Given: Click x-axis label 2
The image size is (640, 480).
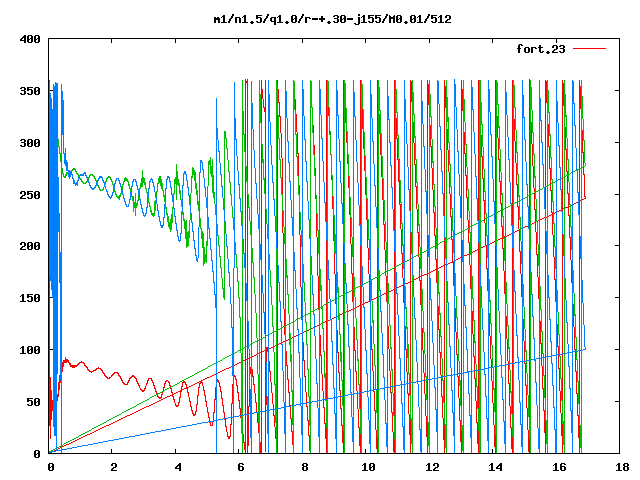Looking at the screenshot, I should tap(113, 467).
